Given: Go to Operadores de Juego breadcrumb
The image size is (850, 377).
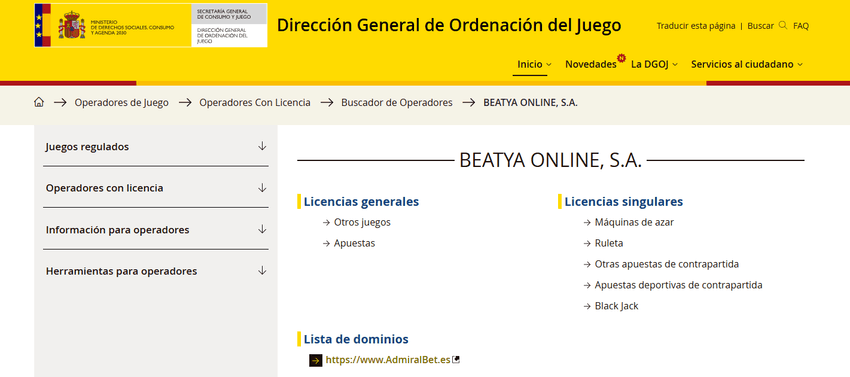Looking at the screenshot, I should pyautogui.click(x=121, y=102).
